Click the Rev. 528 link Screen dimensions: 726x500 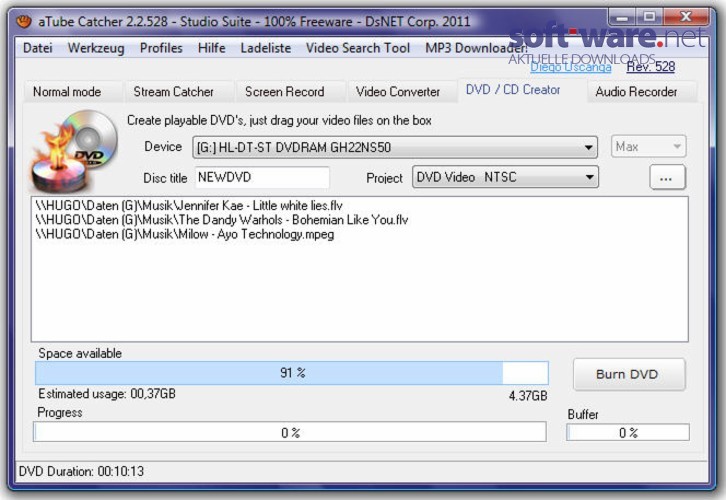click(x=651, y=67)
